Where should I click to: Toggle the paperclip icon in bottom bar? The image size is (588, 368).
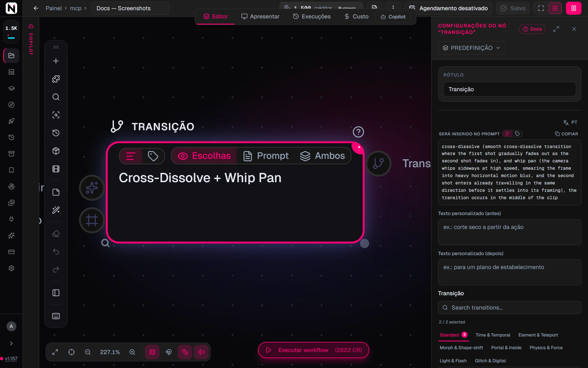[169, 352]
